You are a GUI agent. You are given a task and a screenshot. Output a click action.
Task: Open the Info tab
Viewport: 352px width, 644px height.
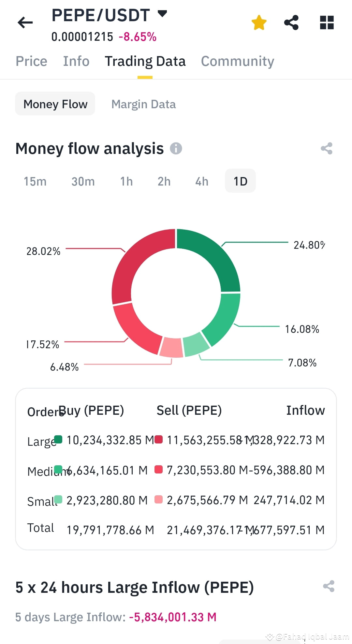coord(76,61)
